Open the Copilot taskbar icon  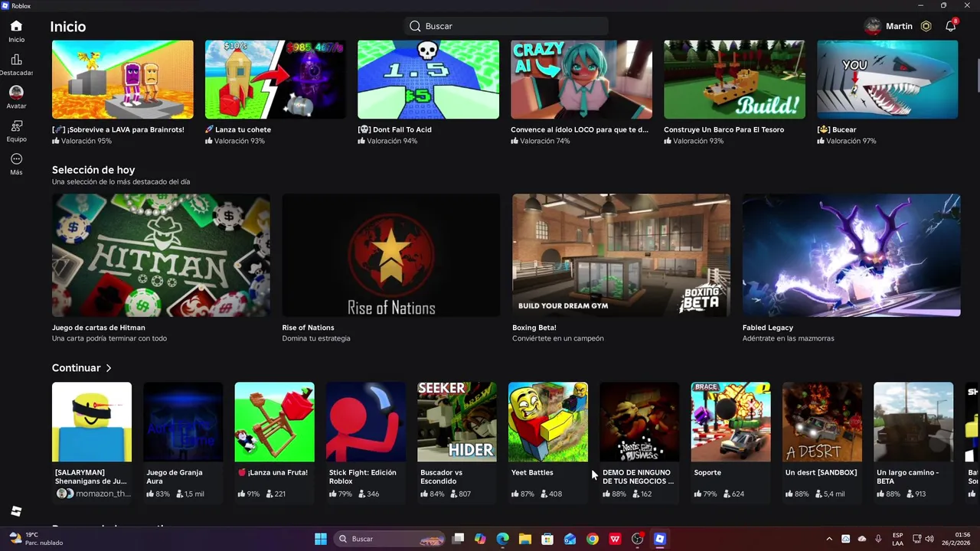click(480, 539)
